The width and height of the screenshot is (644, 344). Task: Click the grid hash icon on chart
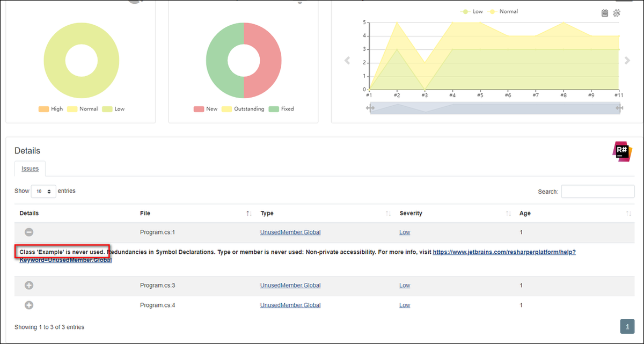tap(617, 13)
